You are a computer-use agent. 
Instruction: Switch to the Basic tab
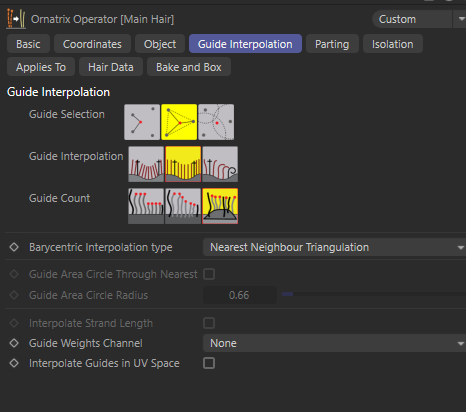click(x=28, y=44)
